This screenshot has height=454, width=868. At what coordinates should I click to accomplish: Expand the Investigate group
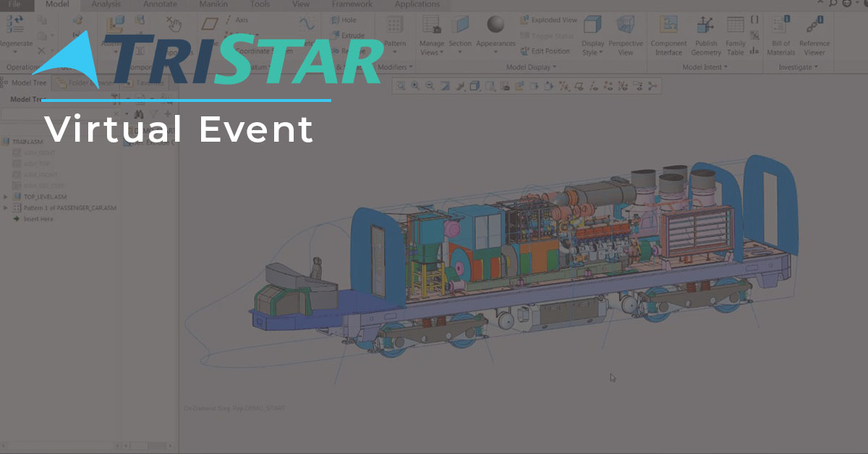click(x=798, y=67)
